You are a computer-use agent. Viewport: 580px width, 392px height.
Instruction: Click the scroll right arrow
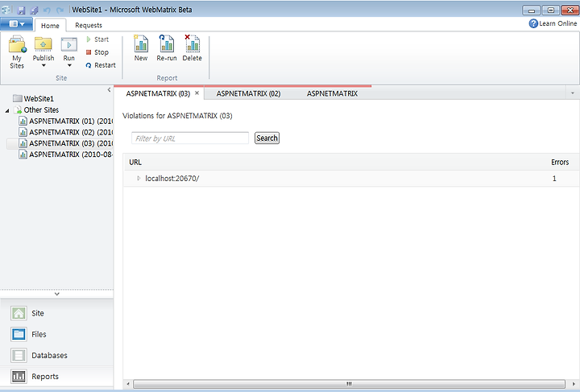[574, 384]
